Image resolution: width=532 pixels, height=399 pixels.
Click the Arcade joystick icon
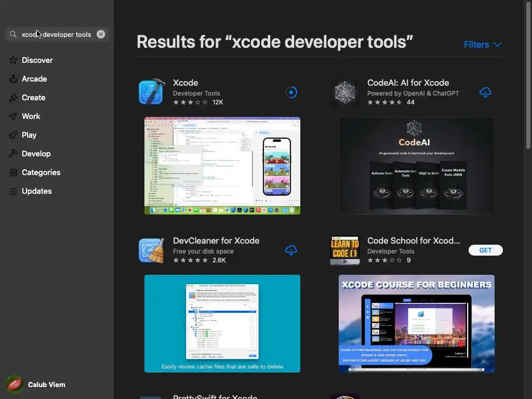pyautogui.click(x=13, y=79)
